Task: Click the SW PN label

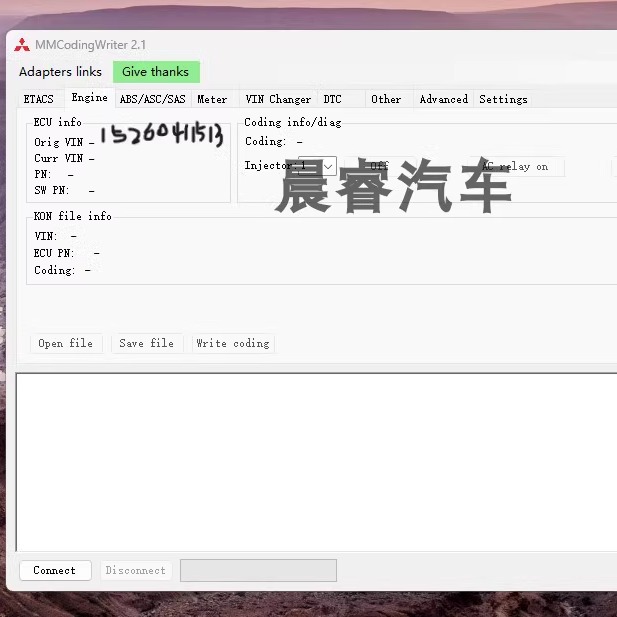Action: pyautogui.click(x=52, y=190)
